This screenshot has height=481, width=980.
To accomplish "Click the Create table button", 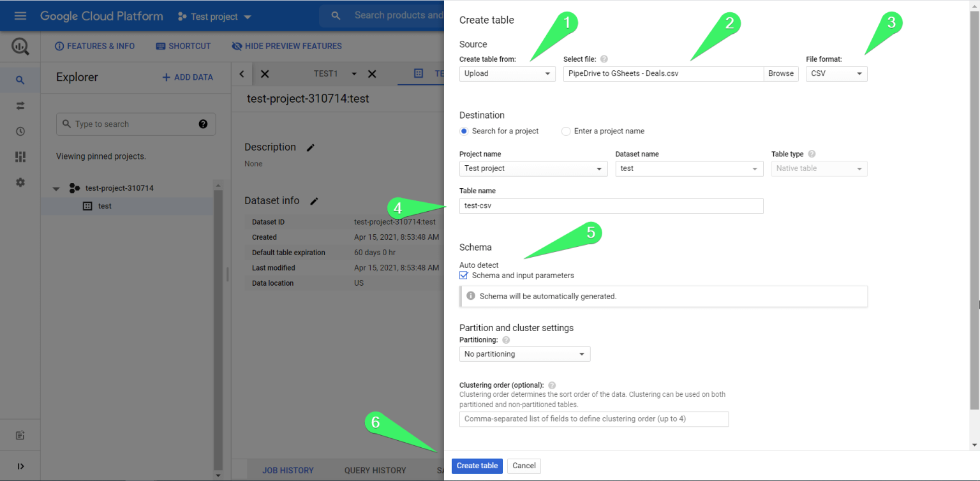I will (477, 466).
